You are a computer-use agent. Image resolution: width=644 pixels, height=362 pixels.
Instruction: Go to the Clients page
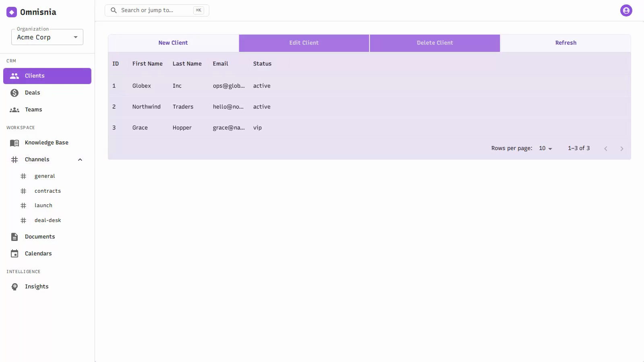(x=47, y=76)
